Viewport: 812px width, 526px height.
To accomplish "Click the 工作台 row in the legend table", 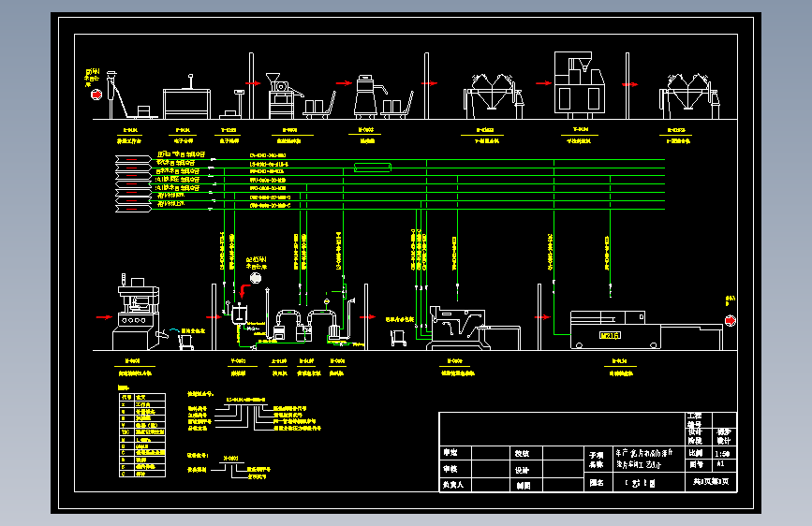I will coord(142,405).
